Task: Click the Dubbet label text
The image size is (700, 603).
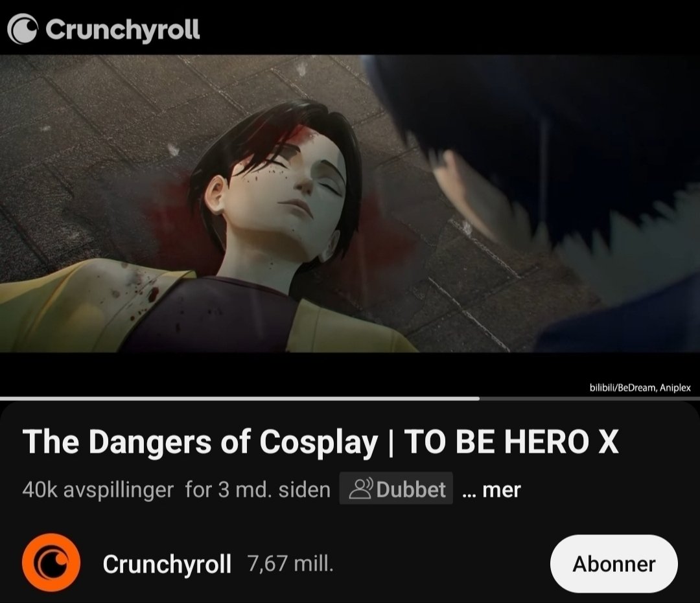Action: tap(411, 489)
